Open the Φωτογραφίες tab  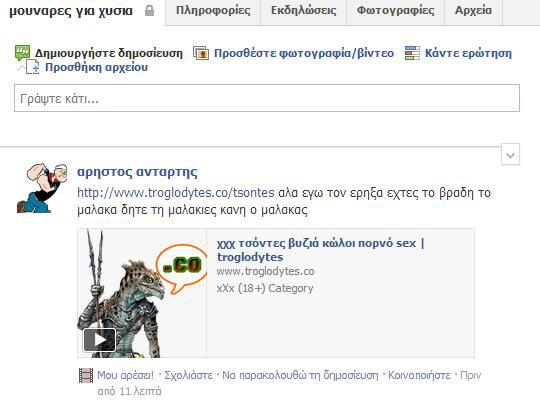395,11
